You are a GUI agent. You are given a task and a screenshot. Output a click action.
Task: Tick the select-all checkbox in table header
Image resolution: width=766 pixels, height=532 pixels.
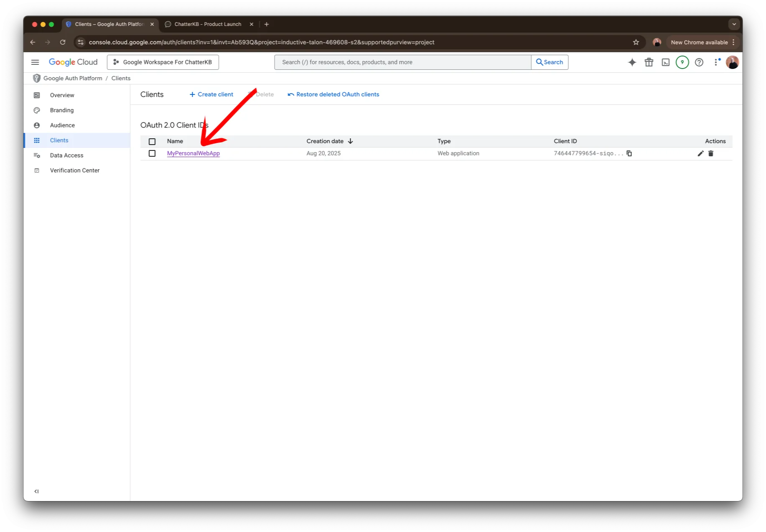[x=152, y=142]
